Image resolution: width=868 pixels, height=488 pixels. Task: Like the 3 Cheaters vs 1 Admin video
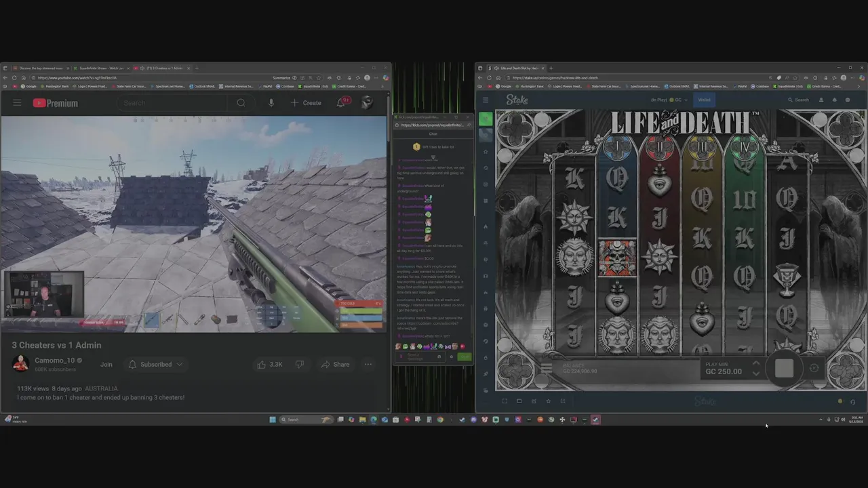(x=269, y=365)
